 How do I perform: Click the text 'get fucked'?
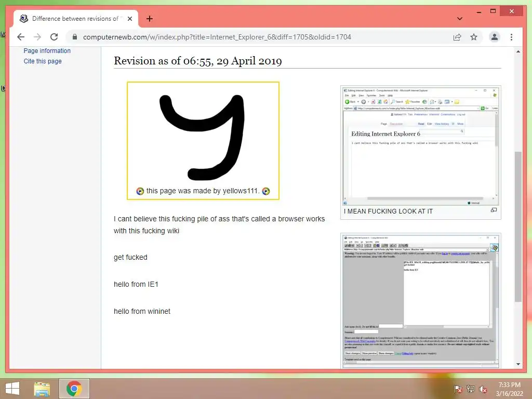[x=130, y=257]
